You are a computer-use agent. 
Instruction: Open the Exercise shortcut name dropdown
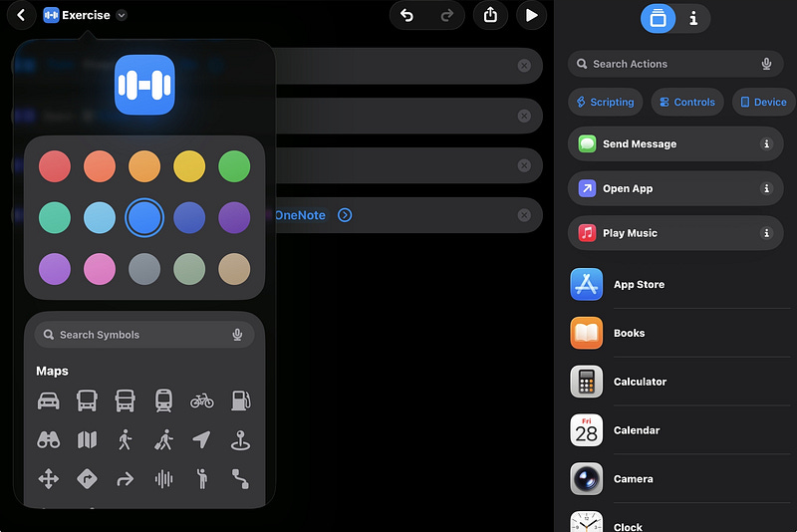[122, 15]
